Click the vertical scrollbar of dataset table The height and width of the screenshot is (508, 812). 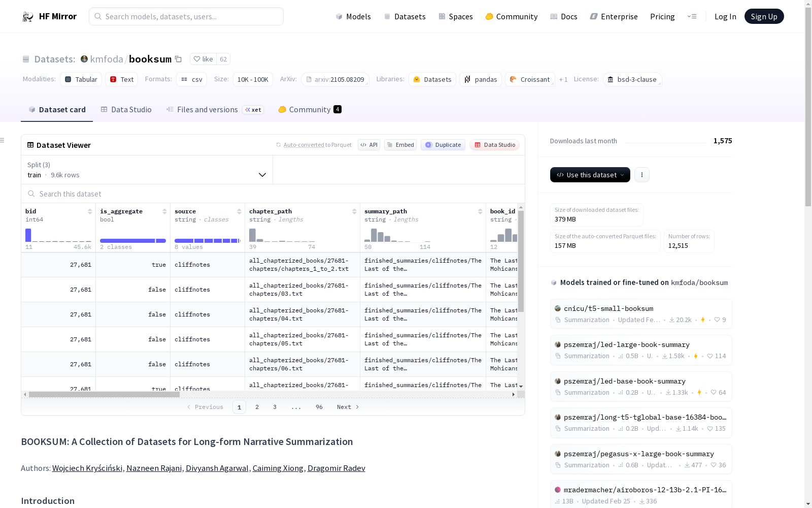point(521,261)
